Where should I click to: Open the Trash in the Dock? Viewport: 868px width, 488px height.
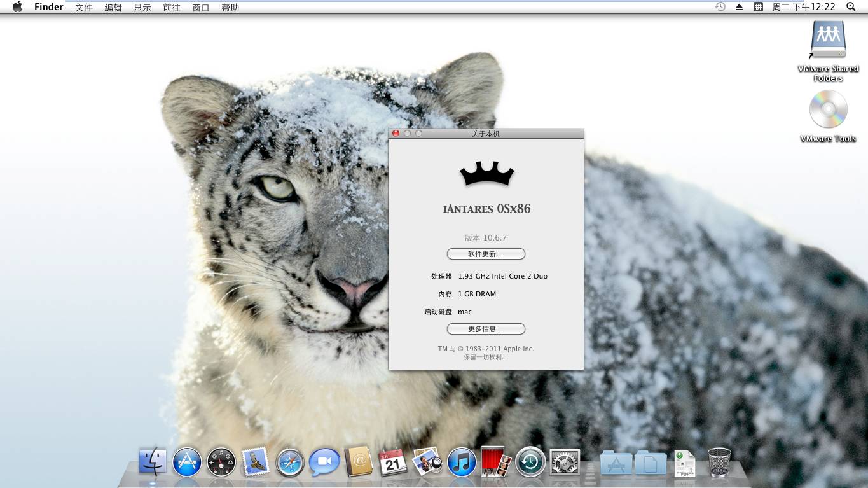tap(719, 463)
